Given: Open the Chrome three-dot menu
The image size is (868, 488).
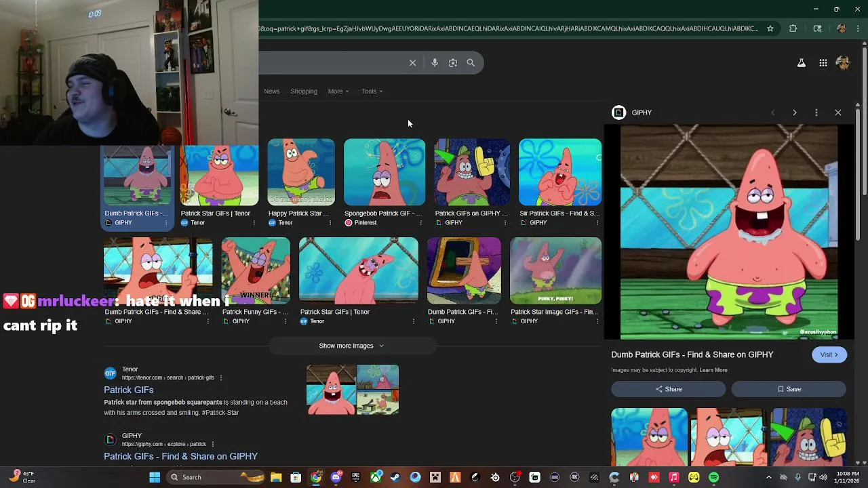Looking at the screenshot, I should [858, 28].
